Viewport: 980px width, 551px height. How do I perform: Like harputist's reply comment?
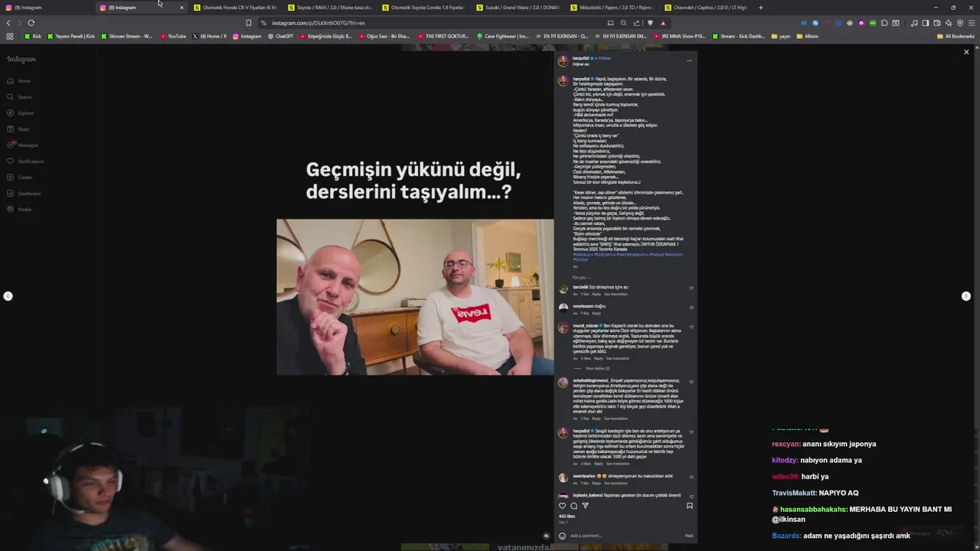coord(691,432)
